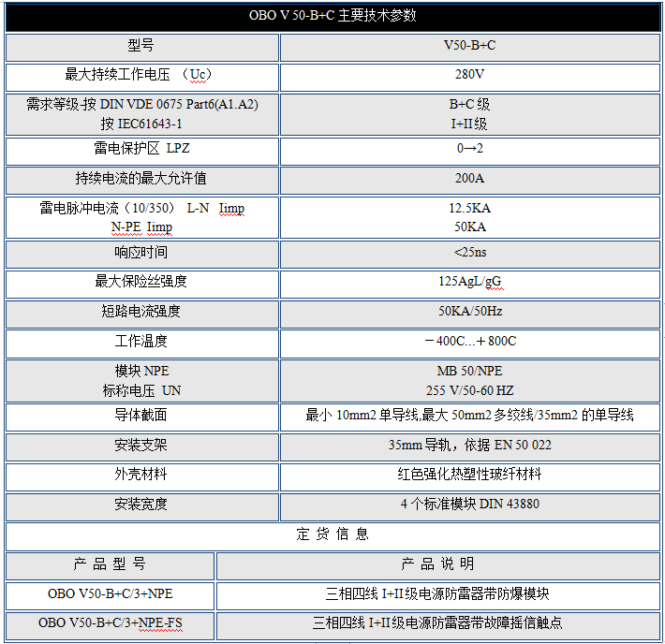This screenshot has width=665, height=644.
Task: Select the '定货信息' section heading
Action: coord(332,534)
